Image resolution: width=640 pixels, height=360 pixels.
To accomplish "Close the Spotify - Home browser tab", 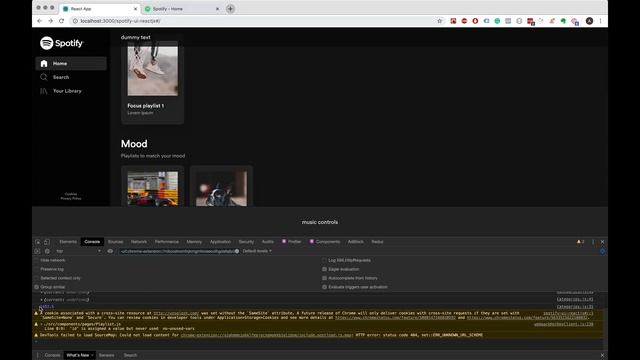I will (217, 9).
